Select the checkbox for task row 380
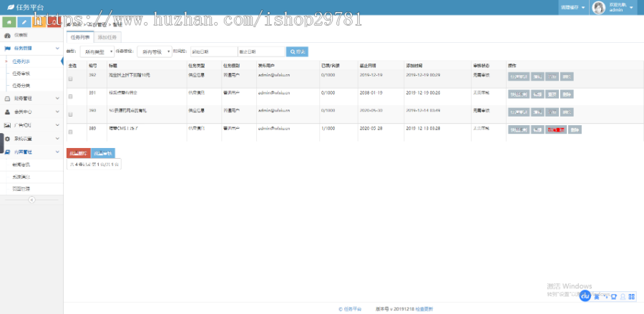Screen dimensions: 644x314 [70, 132]
